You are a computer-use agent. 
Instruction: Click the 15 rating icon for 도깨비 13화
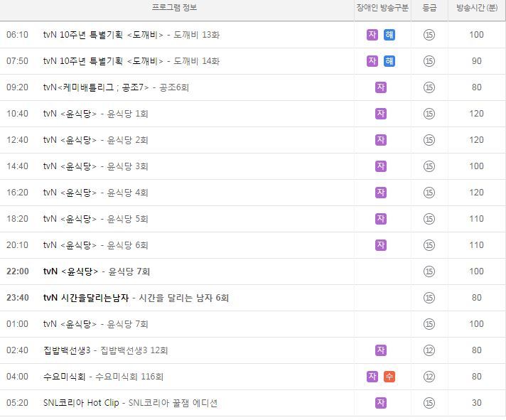pyautogui.click(x=429, y=35)
